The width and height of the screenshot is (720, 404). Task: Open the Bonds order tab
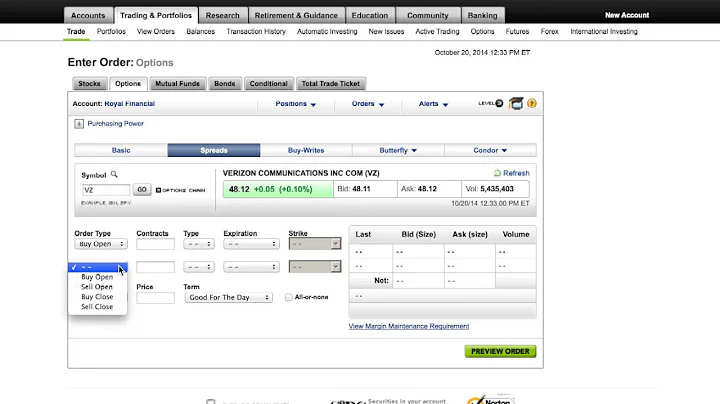coord(225,84)
